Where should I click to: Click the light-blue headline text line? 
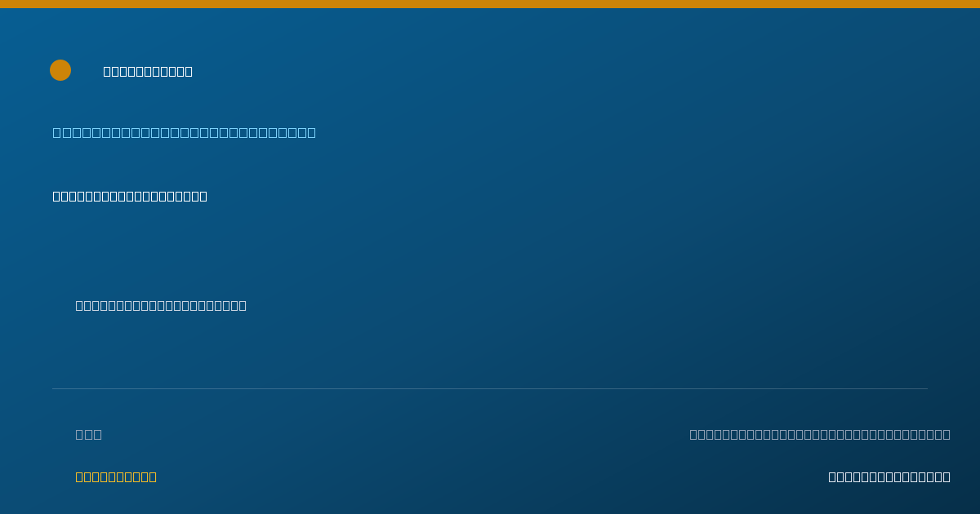[x=185, y=132]
